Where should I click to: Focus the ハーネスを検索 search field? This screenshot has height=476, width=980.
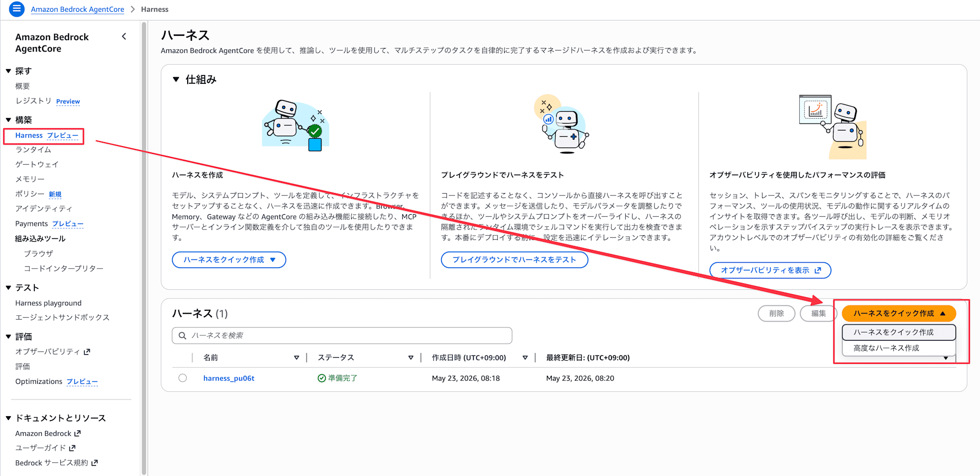tap(342, 336)
